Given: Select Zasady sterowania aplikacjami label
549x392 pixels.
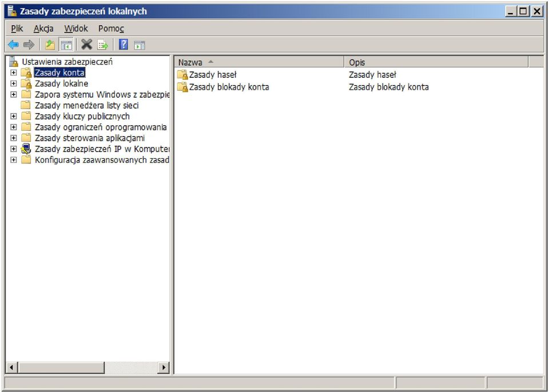Looking at the screenshot, I should [x=90, y=138].
